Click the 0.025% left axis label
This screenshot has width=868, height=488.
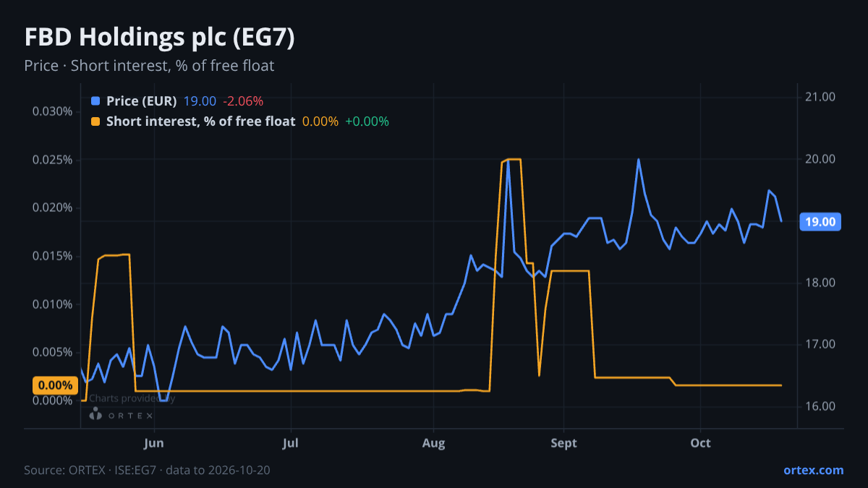pyautogui.click(x=53, y=160)
